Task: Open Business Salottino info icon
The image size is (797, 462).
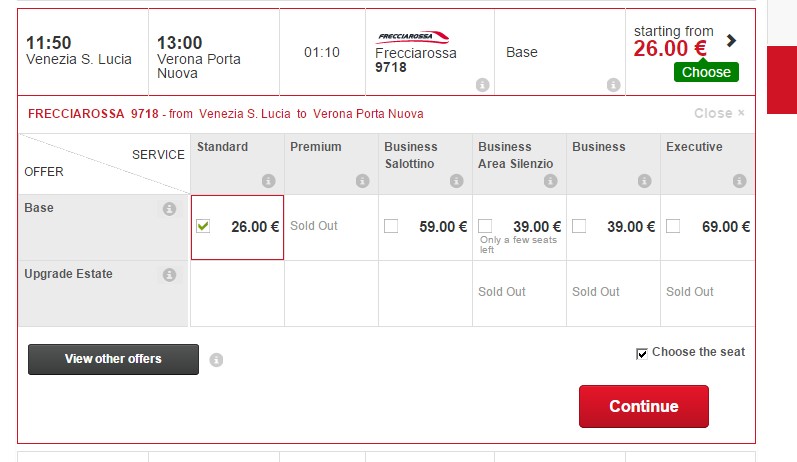Action: point(456,180)
